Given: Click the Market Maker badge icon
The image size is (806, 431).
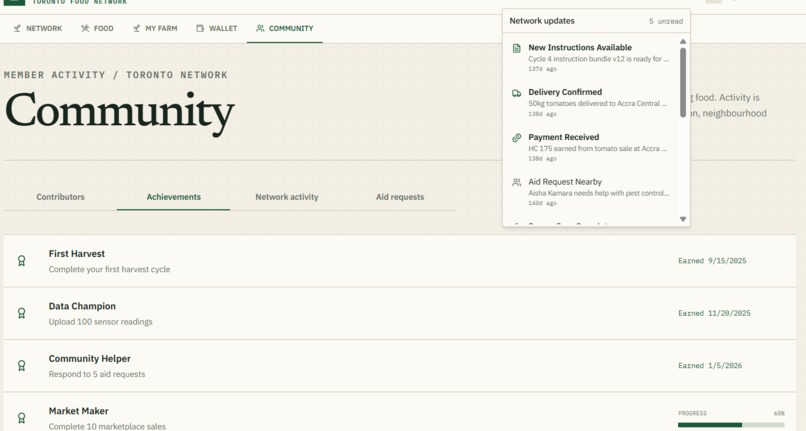Looking at the screenshot, I should click(22, 418).
